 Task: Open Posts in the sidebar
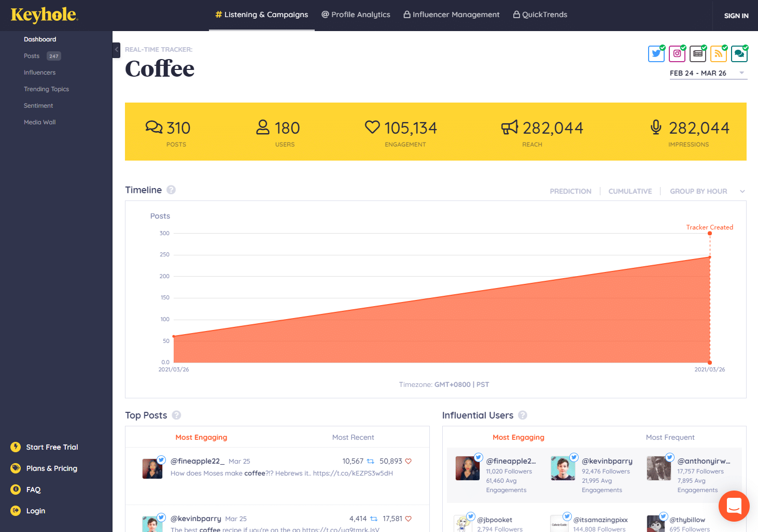point(32,56)
